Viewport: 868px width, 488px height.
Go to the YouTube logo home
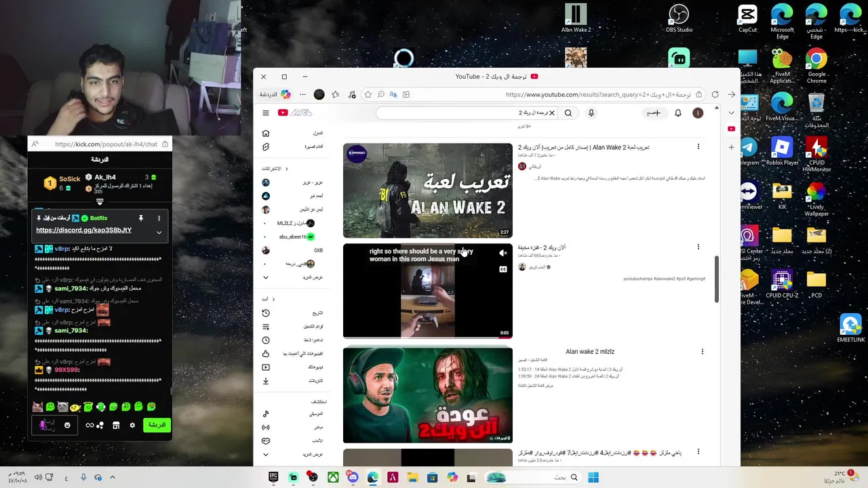[296, 113]
